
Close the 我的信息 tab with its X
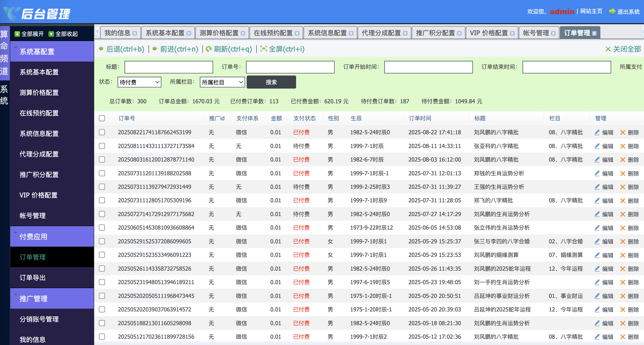click(x=135, y=33)
